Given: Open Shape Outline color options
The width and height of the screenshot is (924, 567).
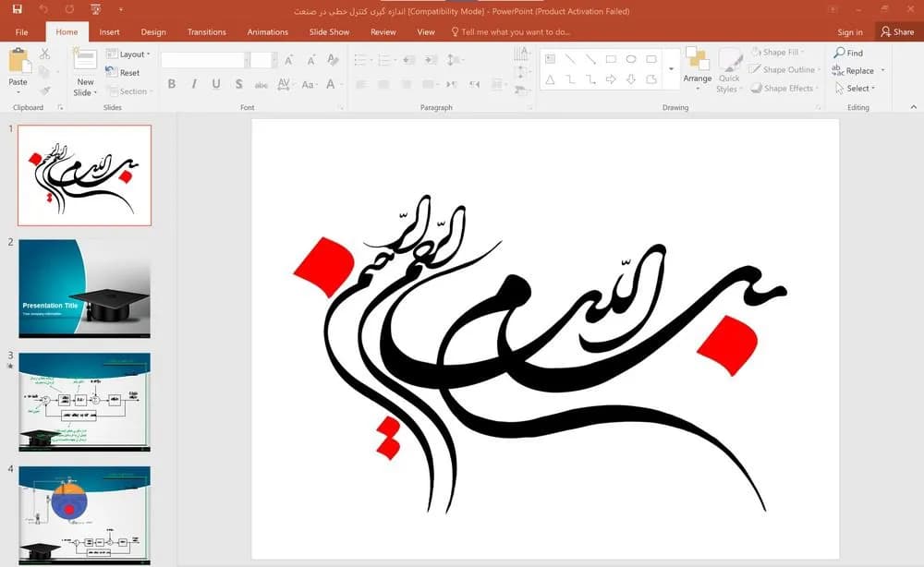Looking at the screenshot, I should 784,69.
